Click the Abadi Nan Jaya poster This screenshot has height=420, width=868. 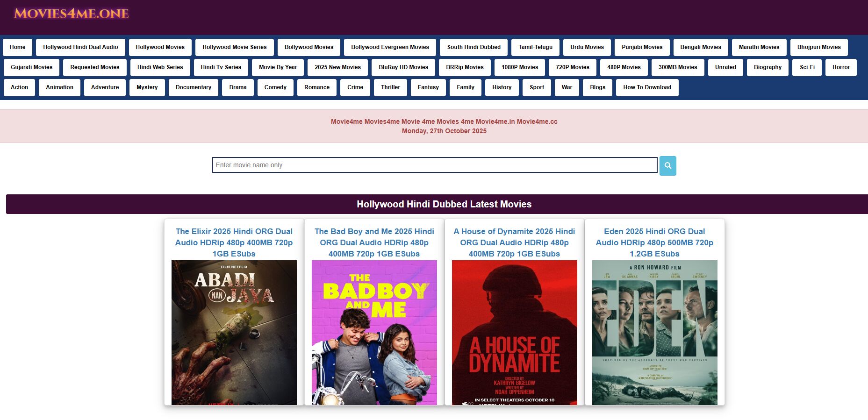pyautogui.click(x=234, y=333)
